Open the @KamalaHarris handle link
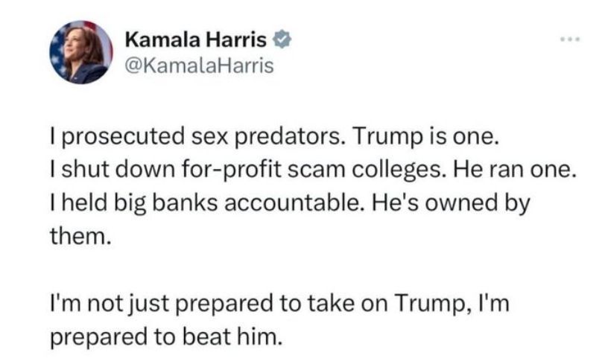This screenshot has height=364, width=605. (196, 66)
